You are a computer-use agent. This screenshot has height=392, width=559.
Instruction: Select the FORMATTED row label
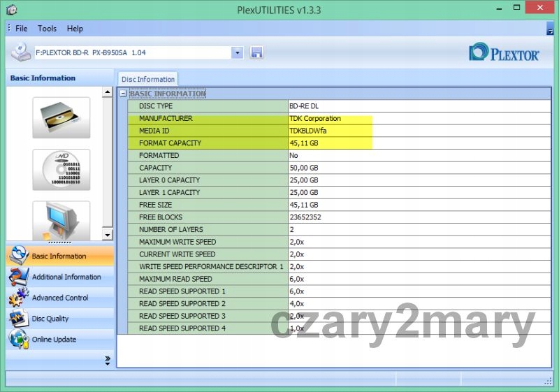[x=159, y=155]
